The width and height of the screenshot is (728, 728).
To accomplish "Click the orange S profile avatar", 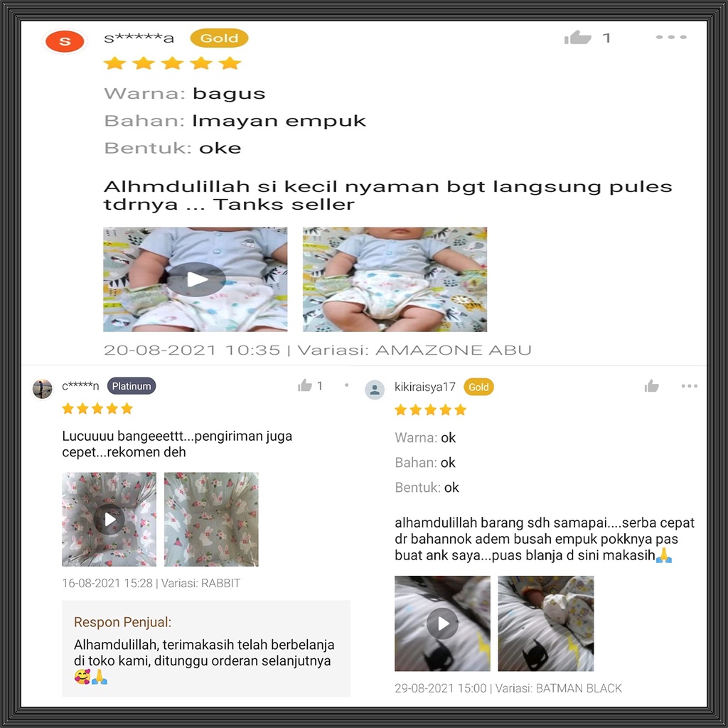I will 65,41.
